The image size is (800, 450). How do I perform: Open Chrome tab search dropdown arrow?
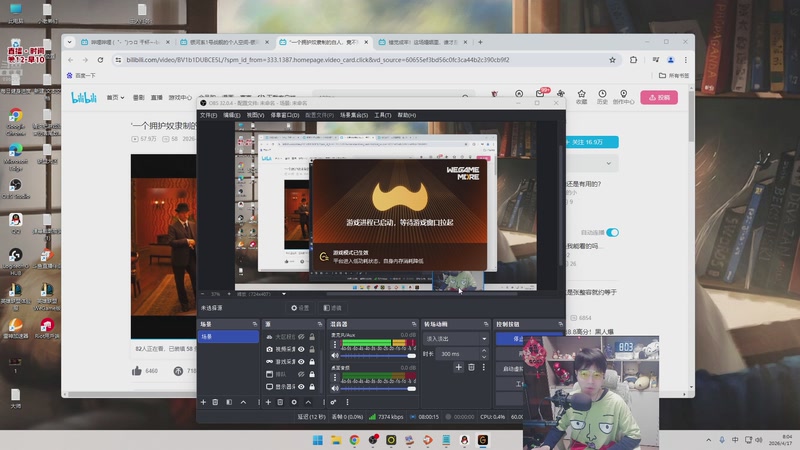[69, 42]
